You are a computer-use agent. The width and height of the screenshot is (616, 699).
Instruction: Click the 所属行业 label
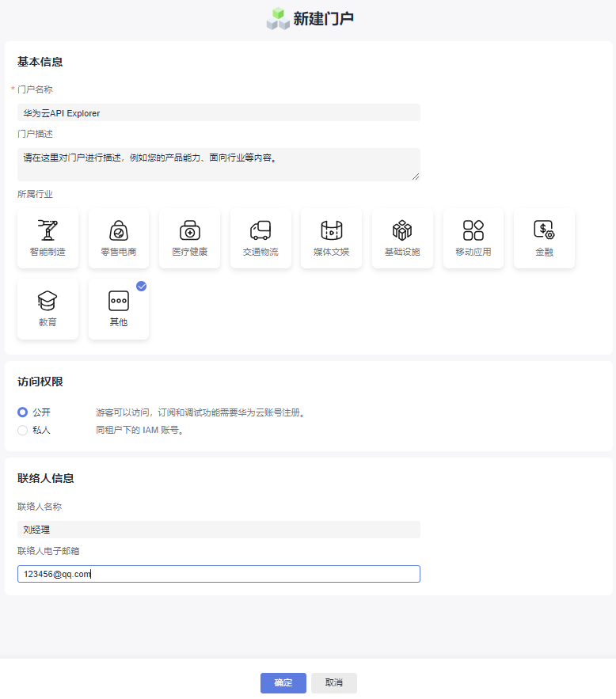[35, 194]
